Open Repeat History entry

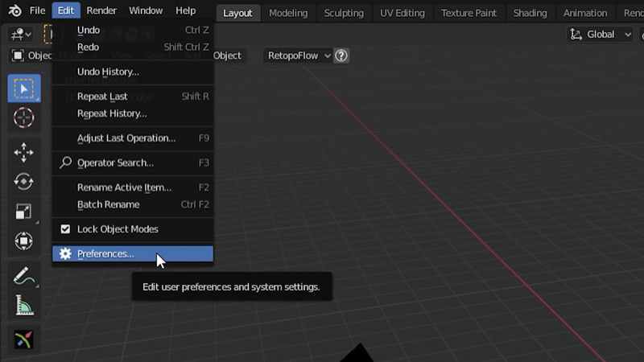point(133,113)
